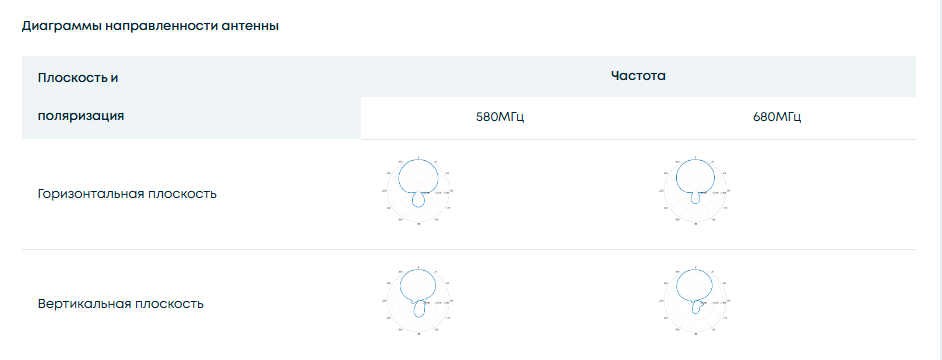Click the main lobe of the 680МГц vertical pattern
This screenshot has width=942, height=360.
click(696, 285)
